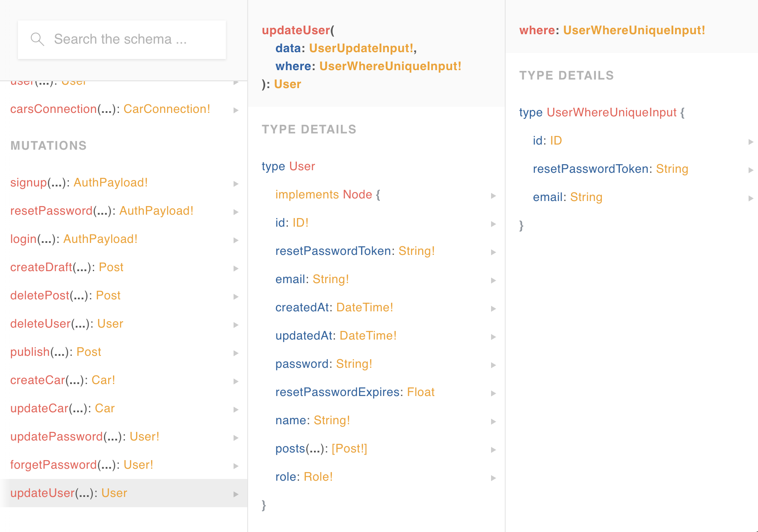
Task: Expand the implements Node row arrow
Action: 493,196
